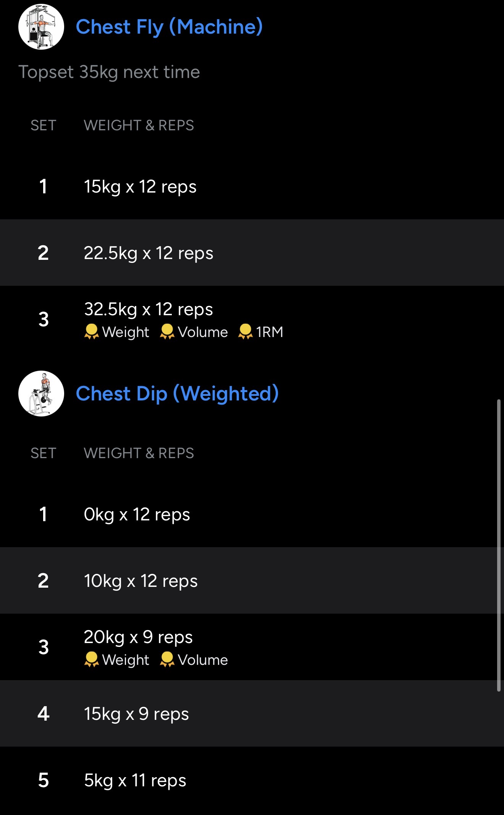Viewport: 504px width, 815px height.
Task: Select the 15kg x 12 reps set
Action: [140, 186]
